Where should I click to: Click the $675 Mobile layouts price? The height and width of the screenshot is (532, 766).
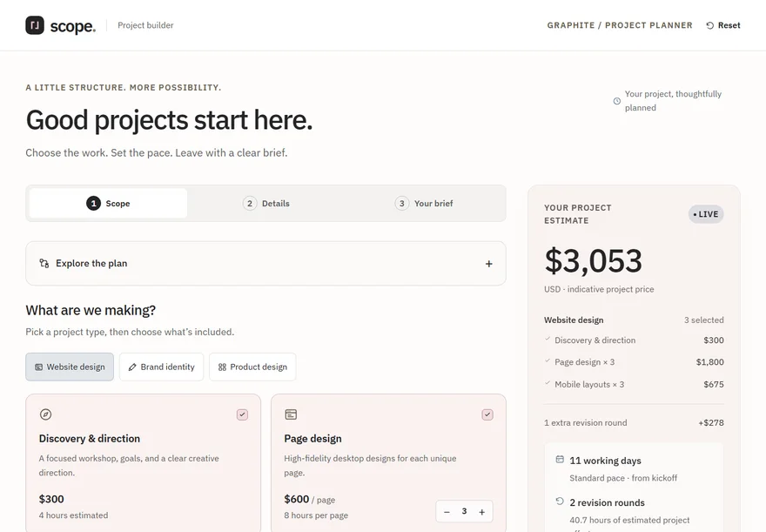(714, 385)
